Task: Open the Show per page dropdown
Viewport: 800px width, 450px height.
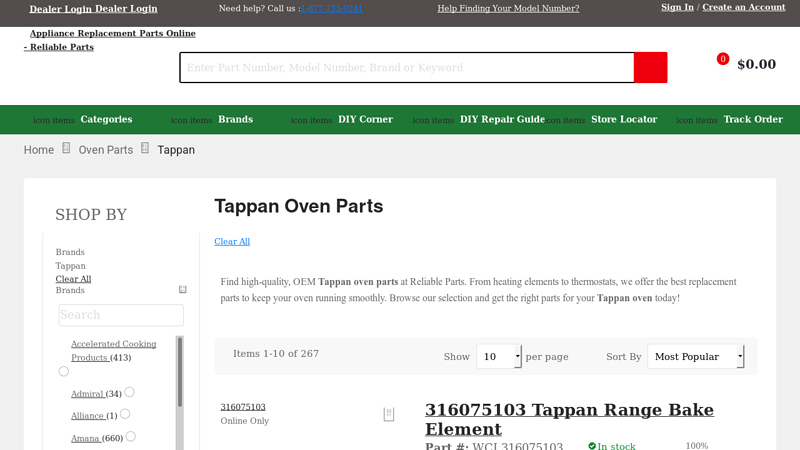Action: [498, 356]
